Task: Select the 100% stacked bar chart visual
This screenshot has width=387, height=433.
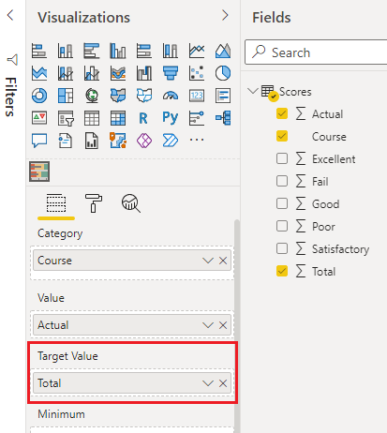Action: [x=144, y=51]
